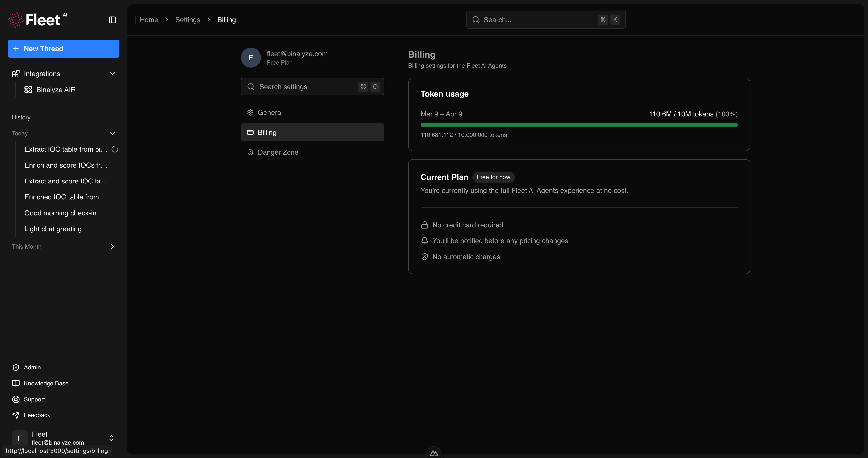
Task: Click the search magnifier in the top bar
Action: (476, 20)
